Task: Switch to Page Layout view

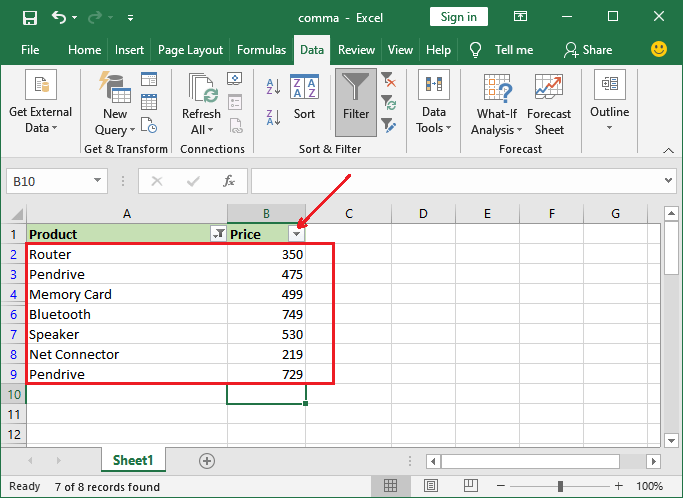Action: pyautogui.click(x=430, y=486)
